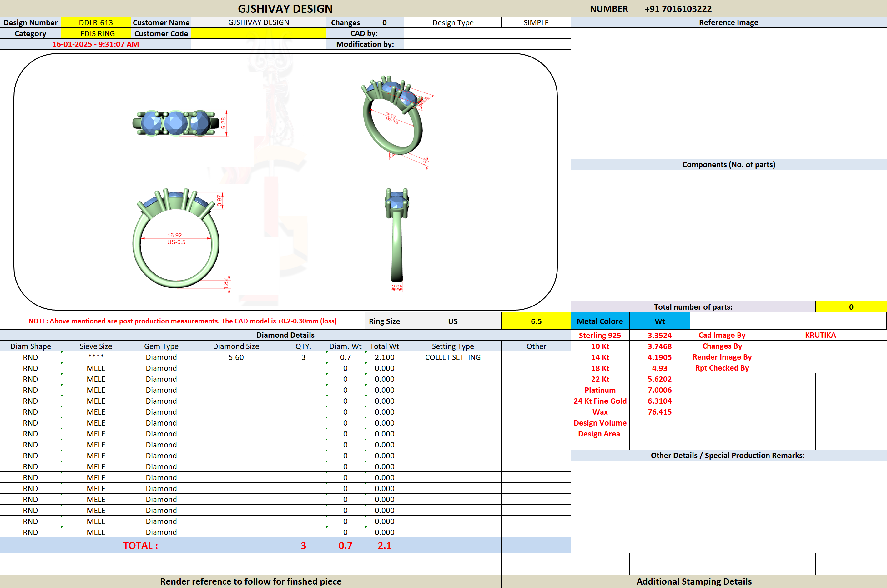Select the KRUTIKA Cad Image By value
The width and height of the screenshot is (887, 588).
click(820, 335)
